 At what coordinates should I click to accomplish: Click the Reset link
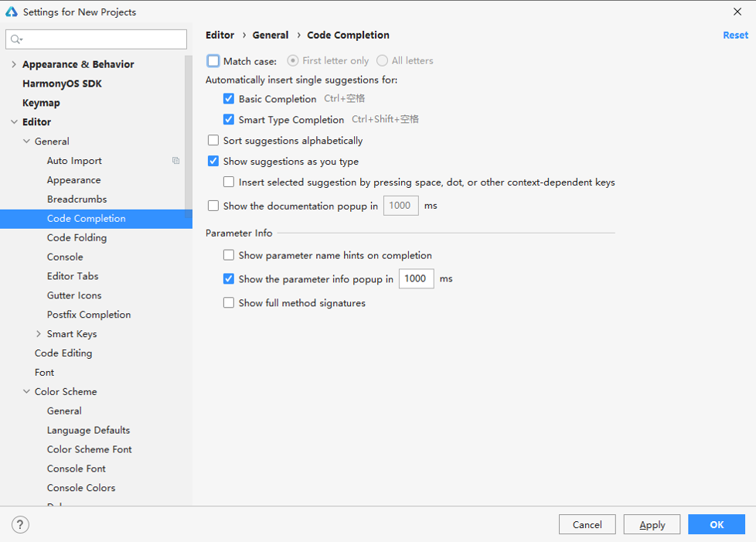pos(735,36)
